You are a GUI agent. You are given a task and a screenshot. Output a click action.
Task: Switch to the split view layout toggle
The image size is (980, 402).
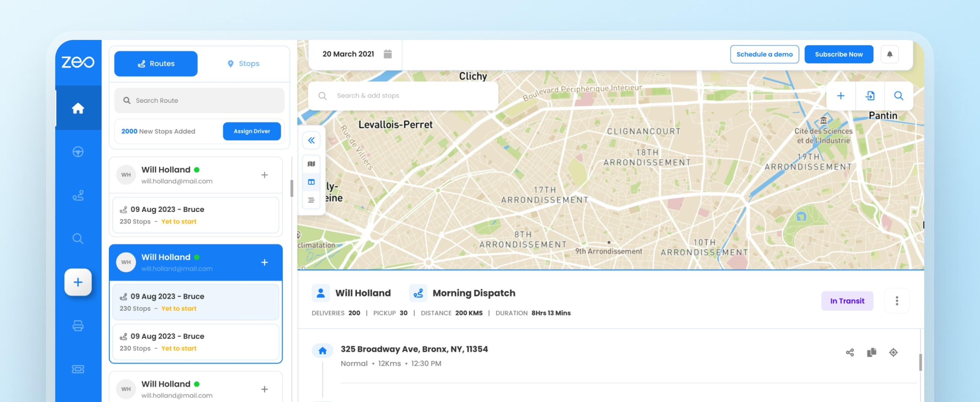pos(311,182)
